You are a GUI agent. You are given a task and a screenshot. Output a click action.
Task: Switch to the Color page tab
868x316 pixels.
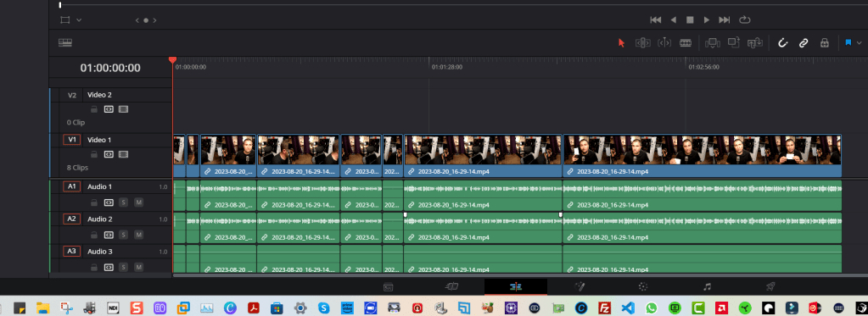[x=642, y=286]
